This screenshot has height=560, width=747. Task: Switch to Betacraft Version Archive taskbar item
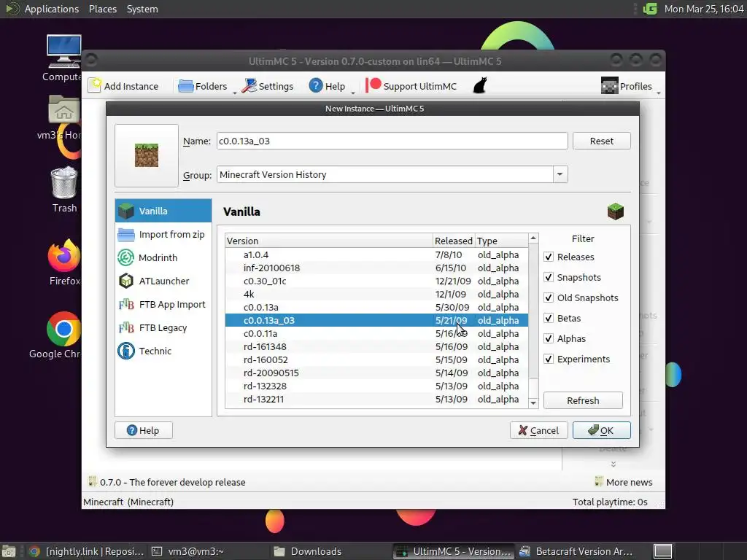[576, 551]
